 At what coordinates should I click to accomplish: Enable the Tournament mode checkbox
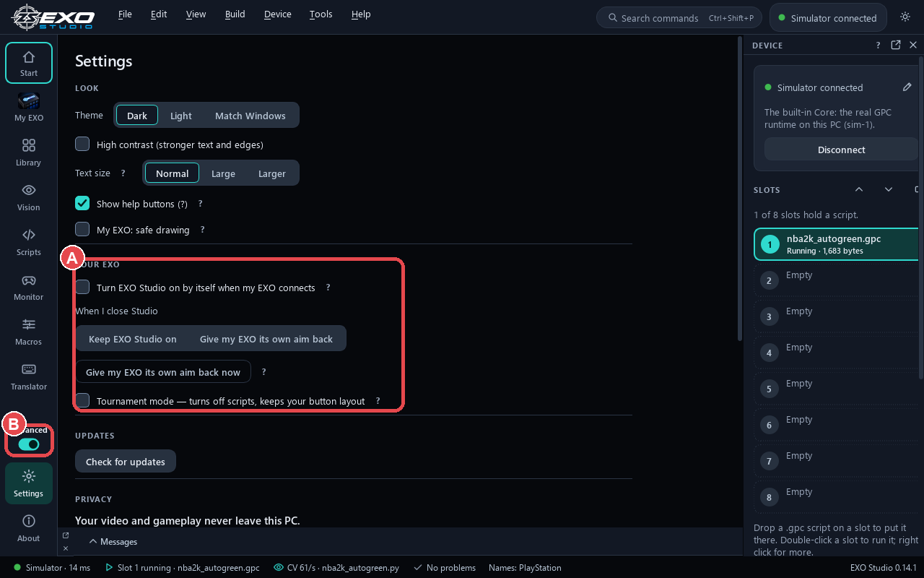pos(82,400)
